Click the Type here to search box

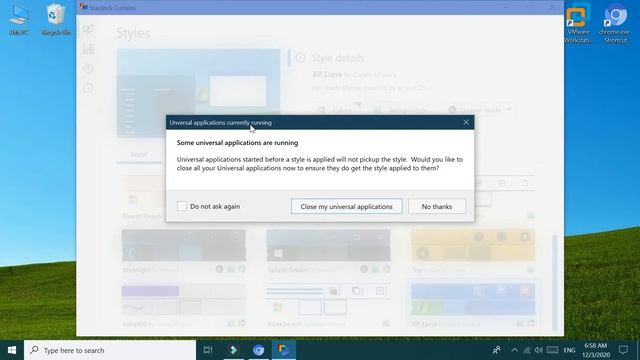tap(110, 350)
